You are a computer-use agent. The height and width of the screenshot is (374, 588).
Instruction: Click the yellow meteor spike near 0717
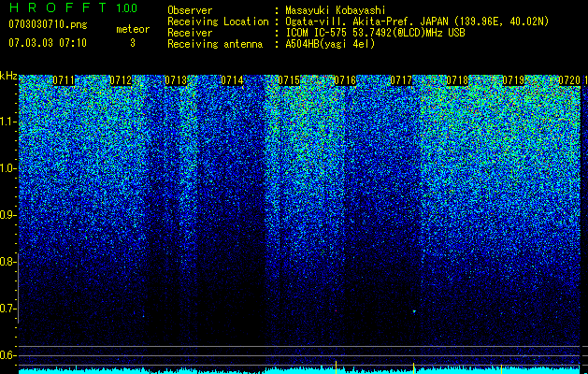[413, 368]
